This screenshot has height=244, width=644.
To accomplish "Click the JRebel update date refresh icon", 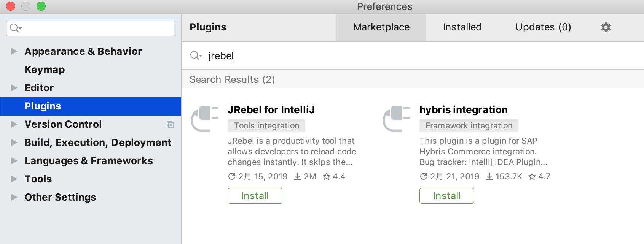I will tap(231, 177).
